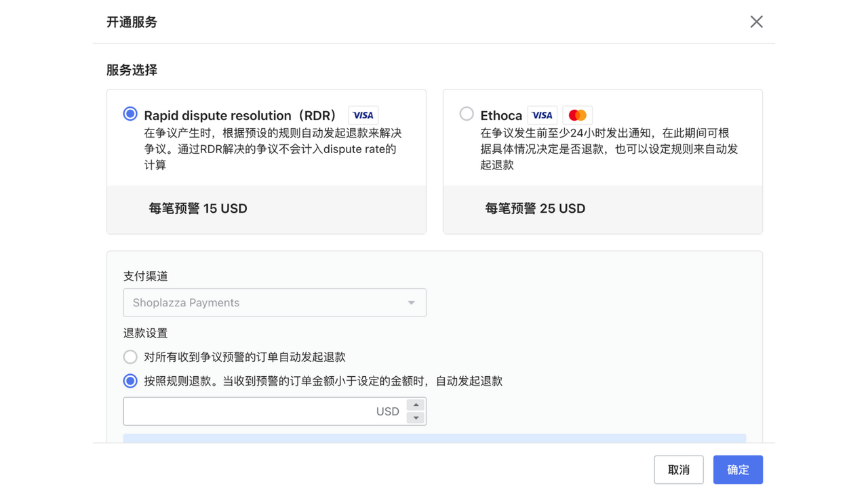Click the RDR description about dispute rate
Screen dimensions: 868x488
coord(273,149)
